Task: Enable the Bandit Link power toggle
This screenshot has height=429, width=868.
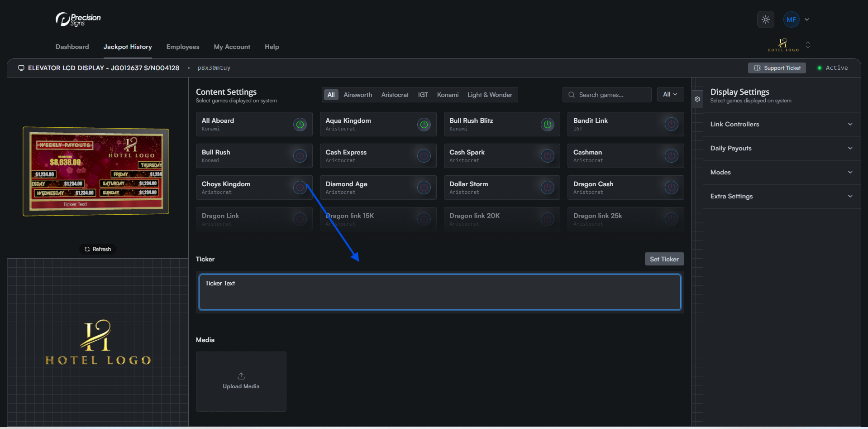Action: [x=671, y=124]
